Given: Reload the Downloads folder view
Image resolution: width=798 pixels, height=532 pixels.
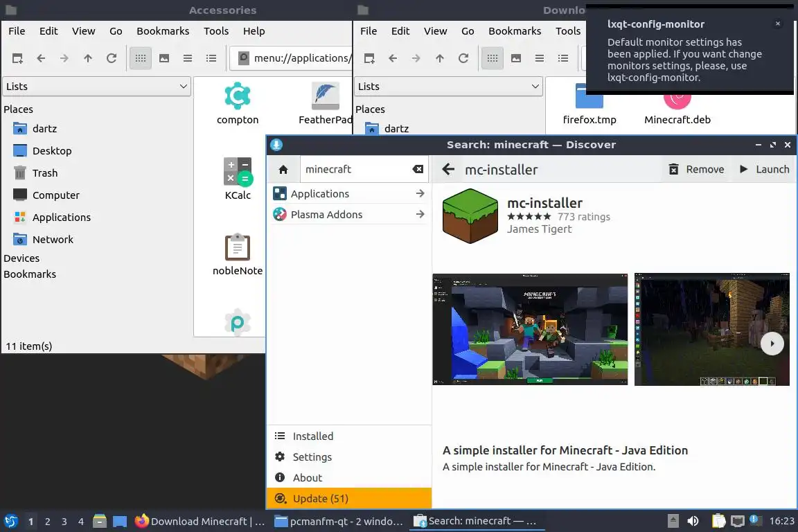Looking at the screenshot, I should tap(463, 58).
